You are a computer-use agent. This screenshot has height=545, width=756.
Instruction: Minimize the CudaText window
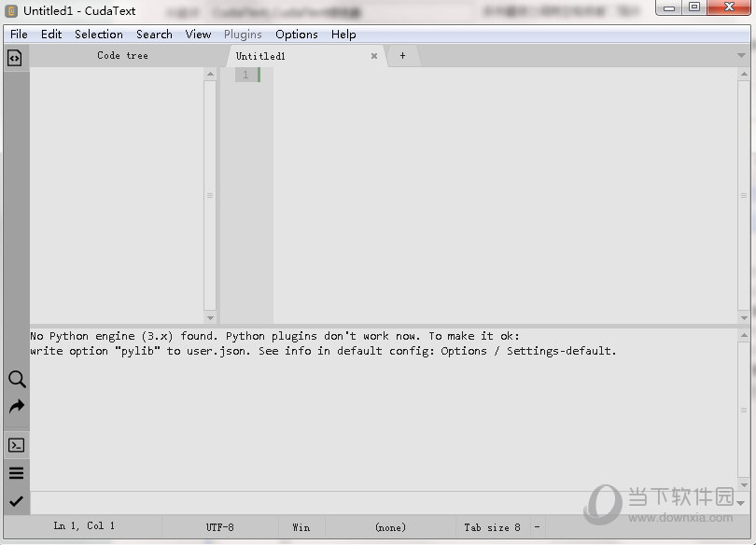(x=669, y=7)
